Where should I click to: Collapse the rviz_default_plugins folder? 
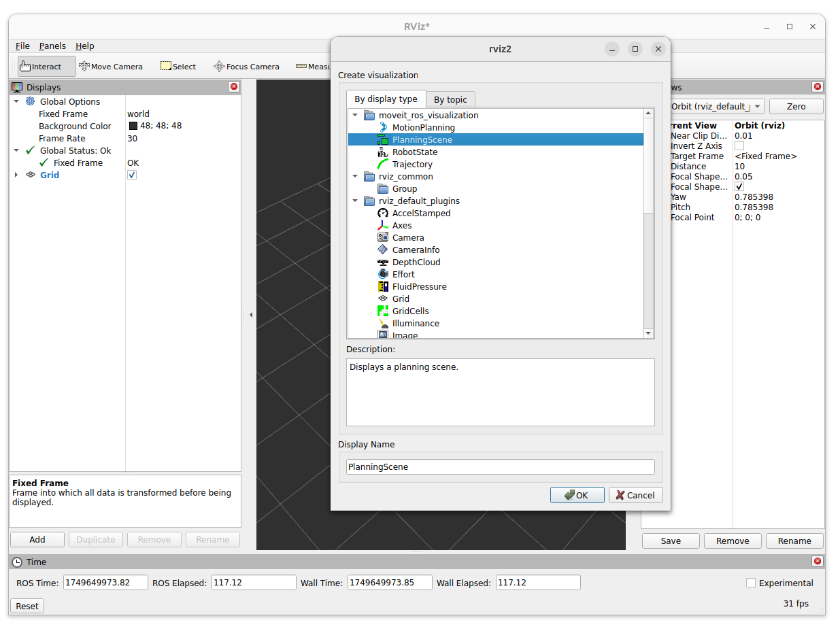click(355, 201)
